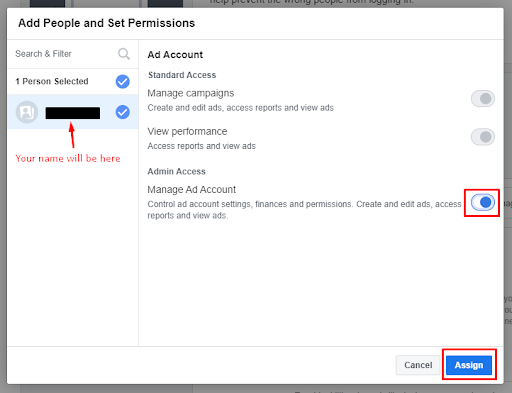Click 'Add People and Set Permissions' title
The image size is (512, 393).
pos(107,23)
